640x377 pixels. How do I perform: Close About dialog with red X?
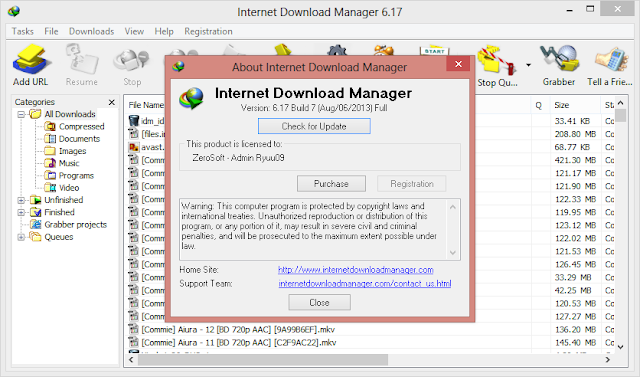[x=458, y=64]
